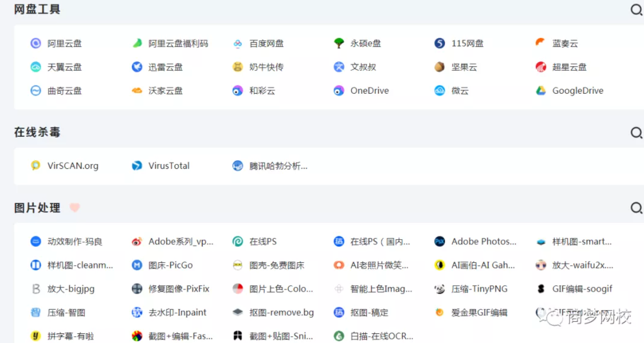Click the 115网盘 blue icon

[x=440, y=43]
